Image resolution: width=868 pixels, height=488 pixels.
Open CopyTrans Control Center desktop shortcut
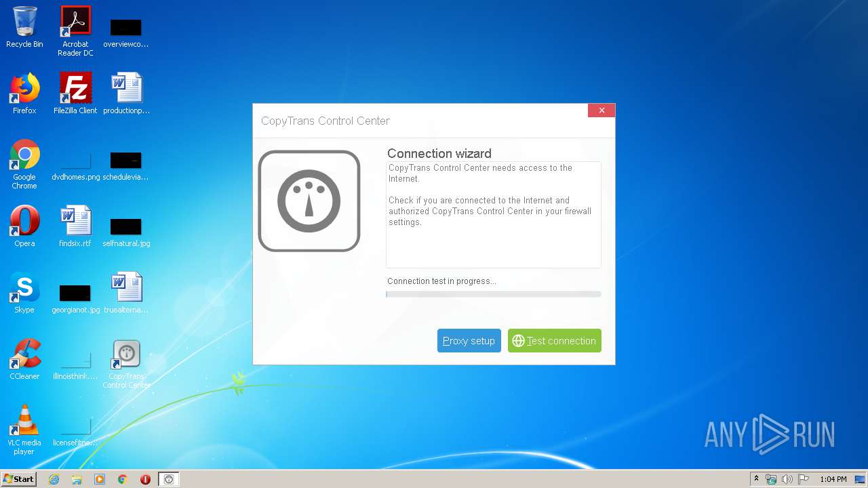point(126,364)
